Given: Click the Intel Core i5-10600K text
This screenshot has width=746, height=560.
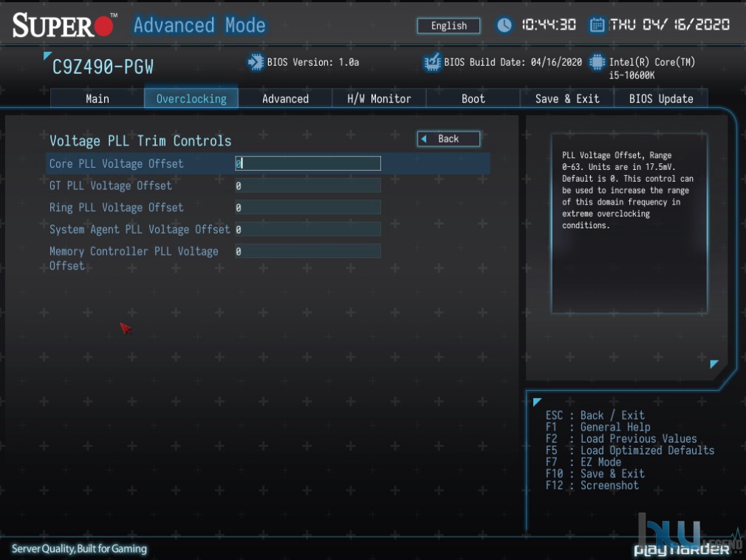Looking at the screenshot, I should pyautogui.click(x=652, y=69).
